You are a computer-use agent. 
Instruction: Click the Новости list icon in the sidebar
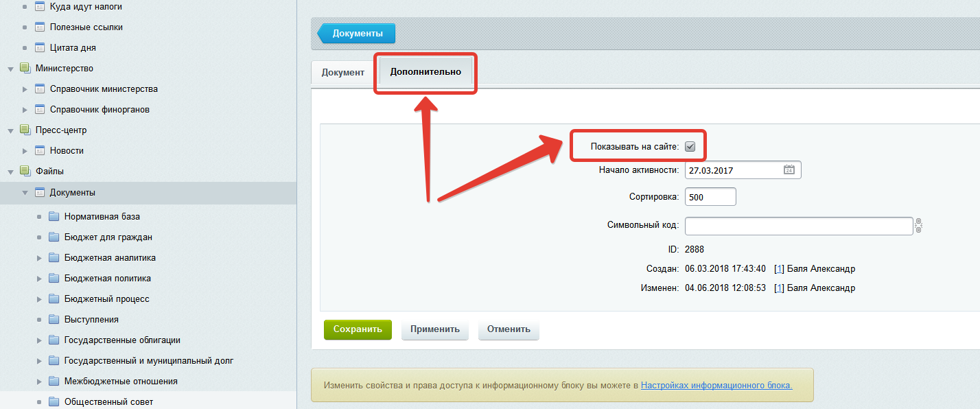pyautogui.click(x=40, y=150)
